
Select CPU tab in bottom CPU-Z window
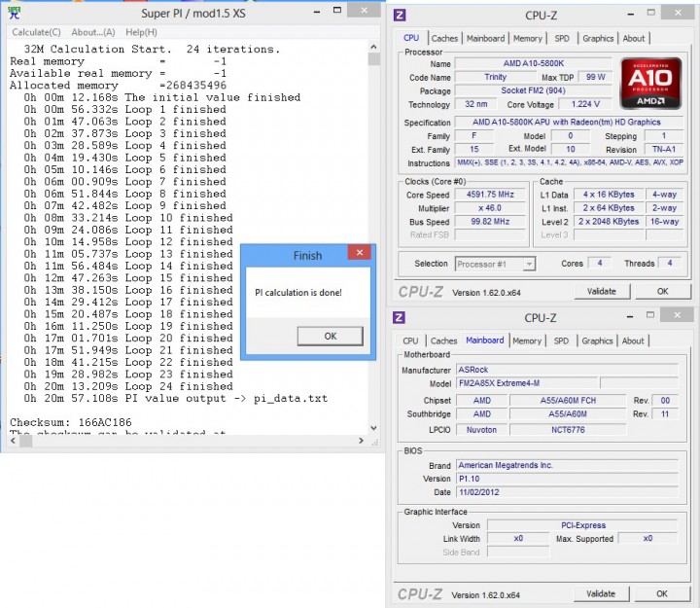[x=410, y=340]
